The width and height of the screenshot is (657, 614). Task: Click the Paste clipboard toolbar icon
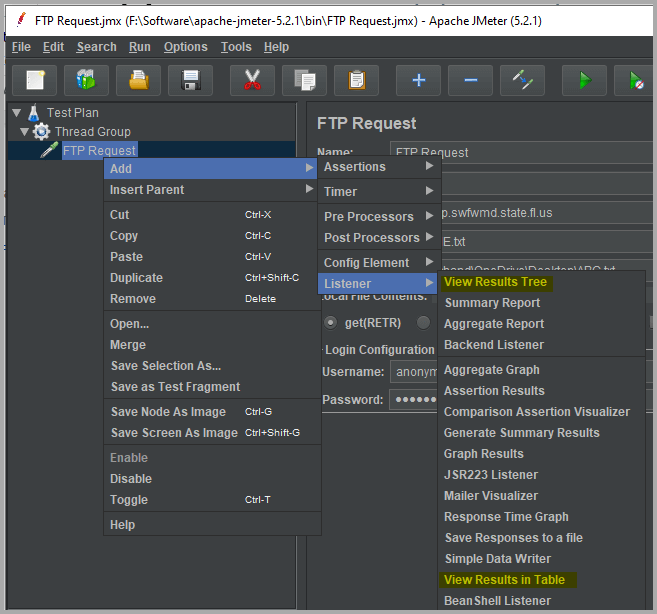pyautogui.click(x=356, y=80)
